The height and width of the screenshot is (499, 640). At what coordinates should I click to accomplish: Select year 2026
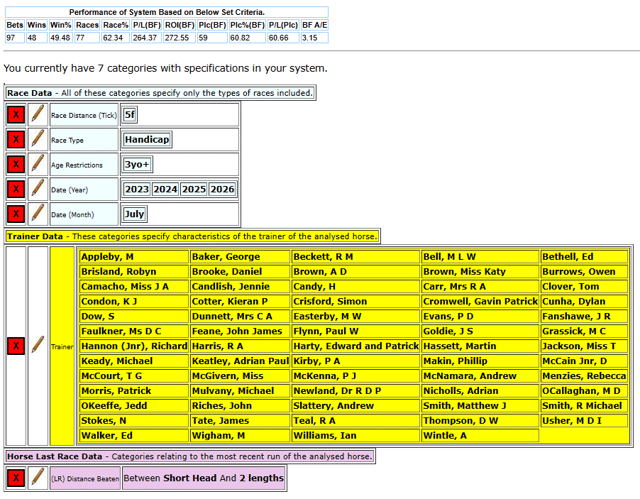[222, 189]
